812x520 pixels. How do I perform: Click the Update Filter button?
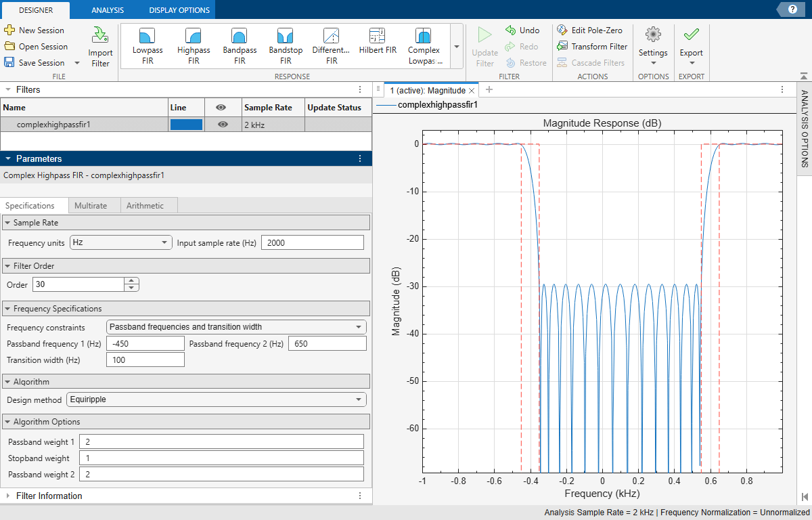coord(484,47)
